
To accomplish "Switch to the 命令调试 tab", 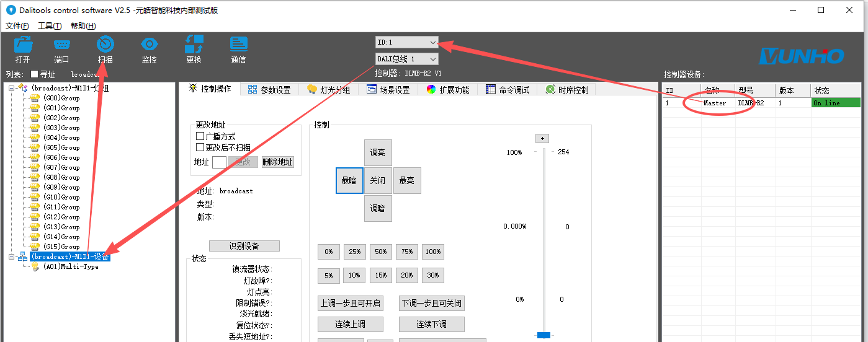I will coord(508,90).
